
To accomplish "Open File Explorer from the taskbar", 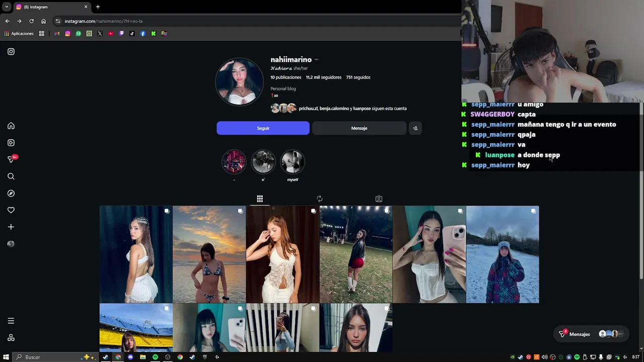I will (143, 357).
